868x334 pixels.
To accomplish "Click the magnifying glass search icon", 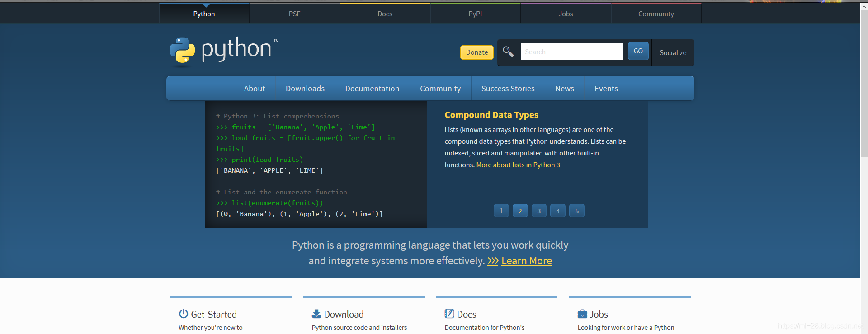I will [508, 52].
